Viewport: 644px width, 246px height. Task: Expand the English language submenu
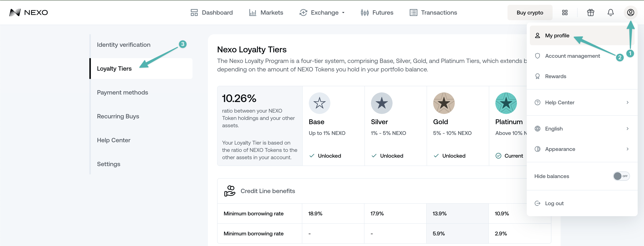[x=582, y=129]
